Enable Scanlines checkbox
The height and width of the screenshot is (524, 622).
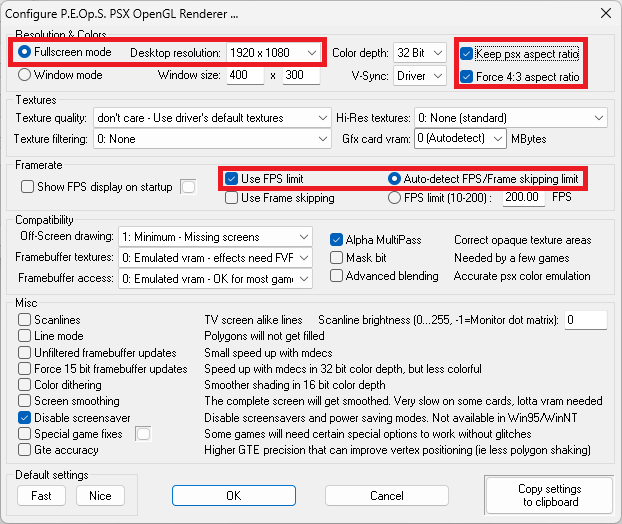click(x=24, y=319)
